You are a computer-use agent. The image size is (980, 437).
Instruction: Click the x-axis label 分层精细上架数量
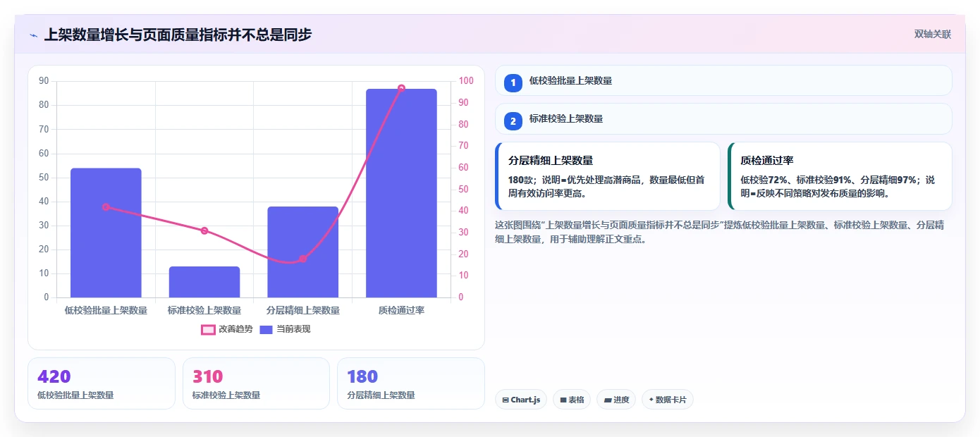click(x=303, y=310)
